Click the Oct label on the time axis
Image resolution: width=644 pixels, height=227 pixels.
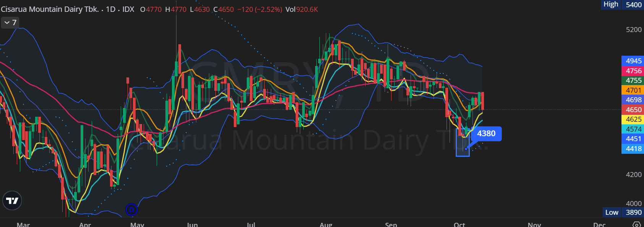(x=459, y=224)
